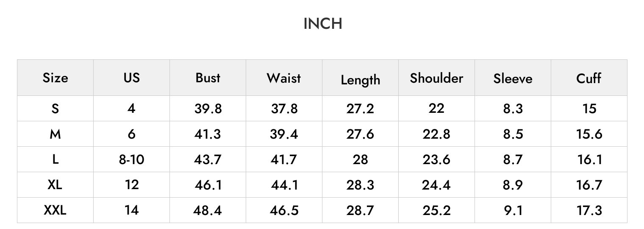Select the S size row label

[55, 109]
